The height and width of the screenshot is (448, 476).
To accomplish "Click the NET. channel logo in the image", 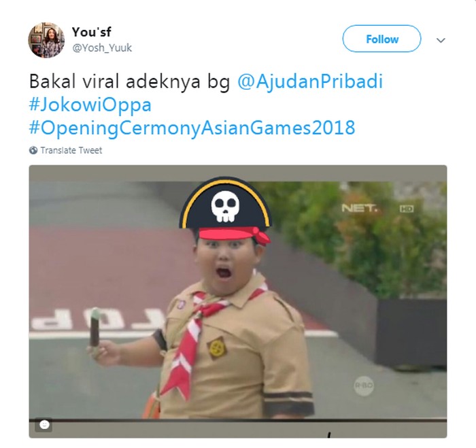I will (360, 208).
